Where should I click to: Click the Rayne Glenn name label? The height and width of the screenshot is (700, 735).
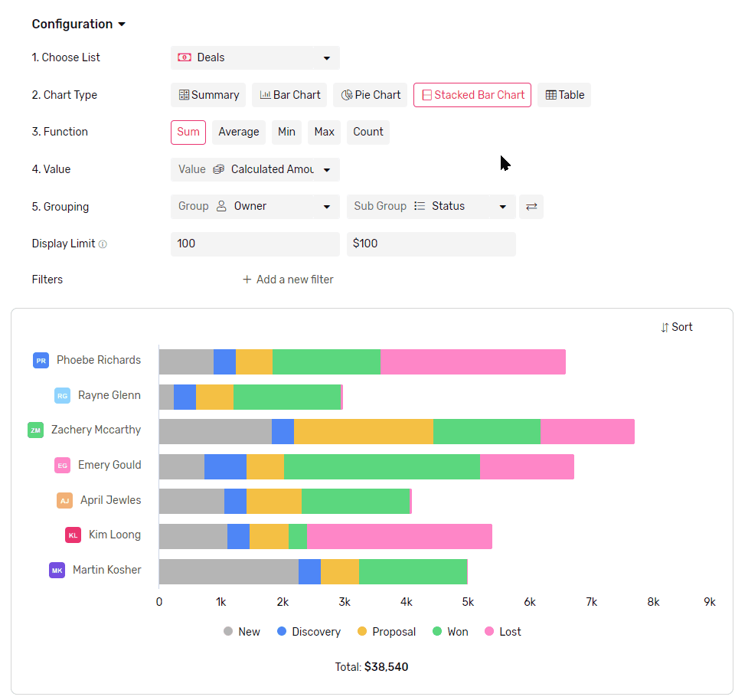[x=109, y=395]
